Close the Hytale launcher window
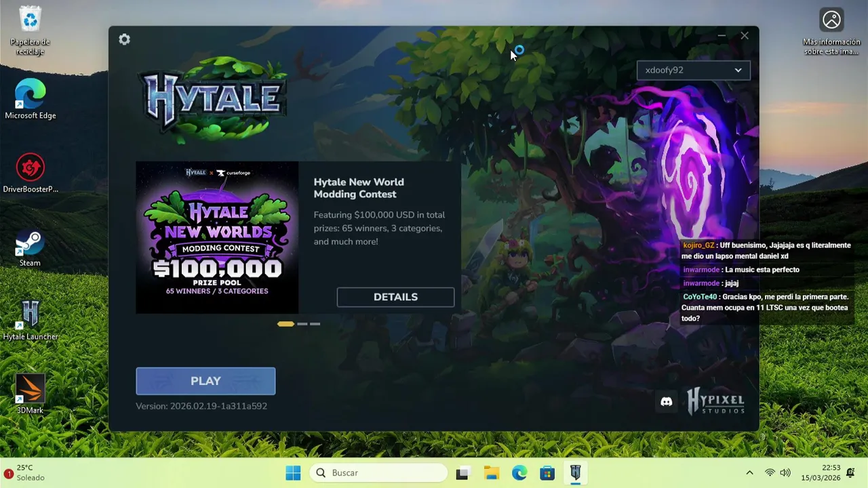 (x=745, y=35)
